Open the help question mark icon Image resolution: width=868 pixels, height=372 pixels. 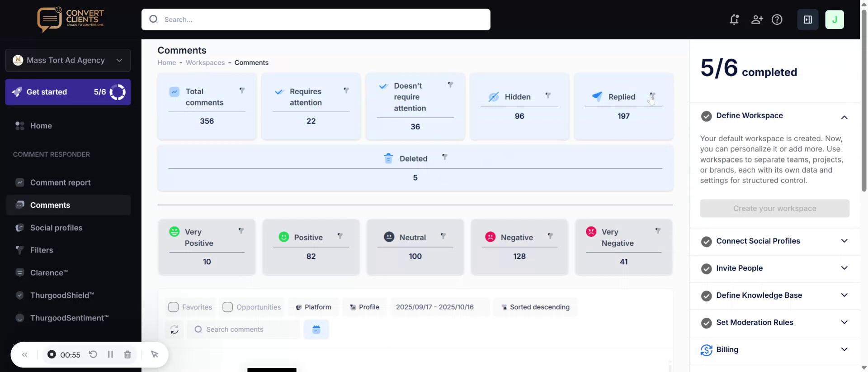[777, 19]
